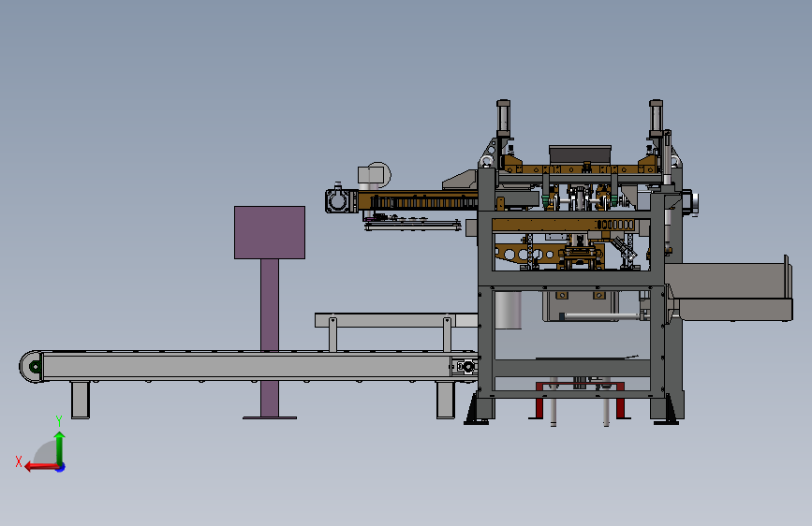Select the conveyor's leftmost support leg

pos(81,400)
